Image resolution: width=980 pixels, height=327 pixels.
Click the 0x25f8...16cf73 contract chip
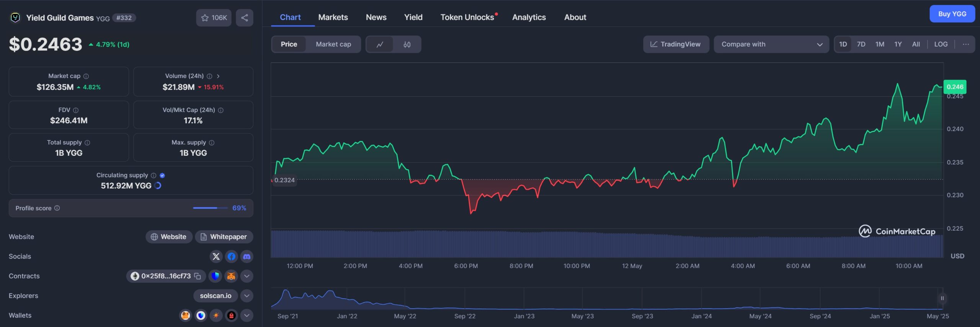click(166, 276)
